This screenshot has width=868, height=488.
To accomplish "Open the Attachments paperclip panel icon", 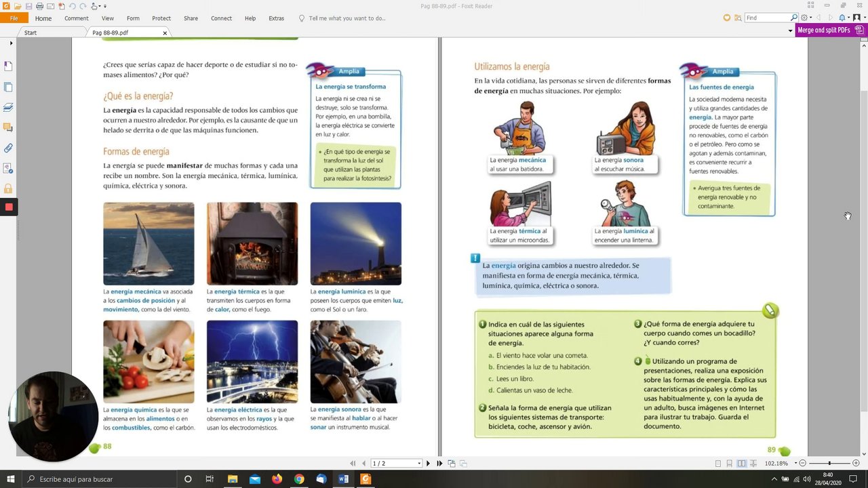I will [x=8, y=148].
